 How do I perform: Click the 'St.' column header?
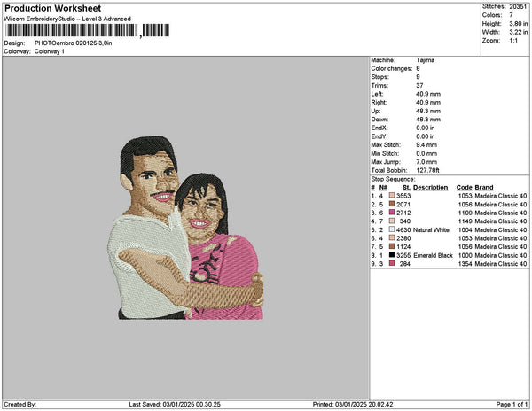(406, 188)
